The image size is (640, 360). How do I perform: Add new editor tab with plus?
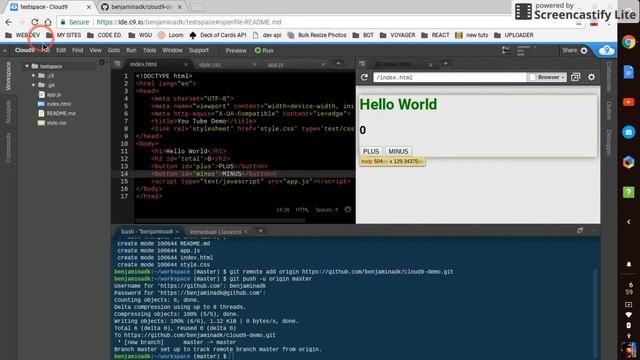click(338, 64)
